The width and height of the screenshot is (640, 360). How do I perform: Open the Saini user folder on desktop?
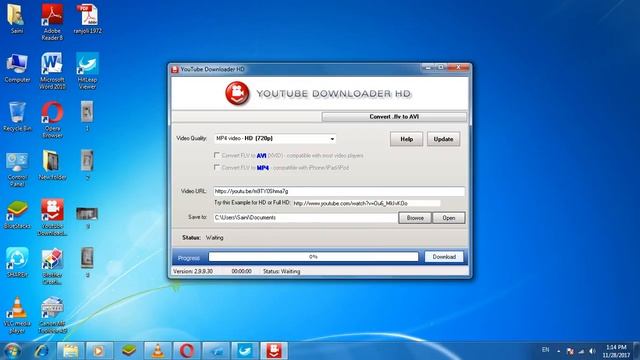(17, 18)
